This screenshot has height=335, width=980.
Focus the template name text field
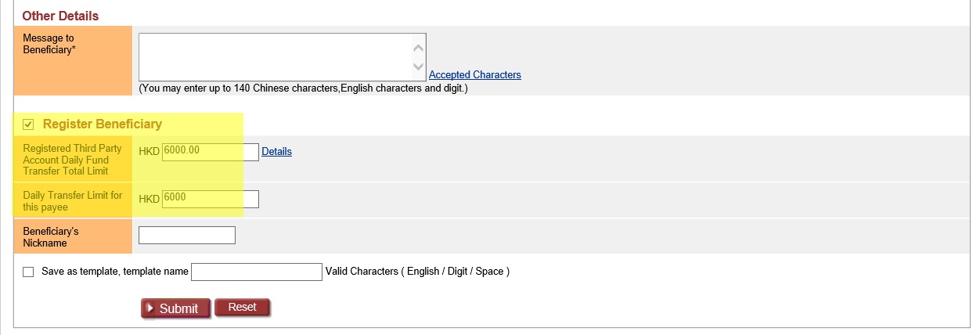point(256,272)
